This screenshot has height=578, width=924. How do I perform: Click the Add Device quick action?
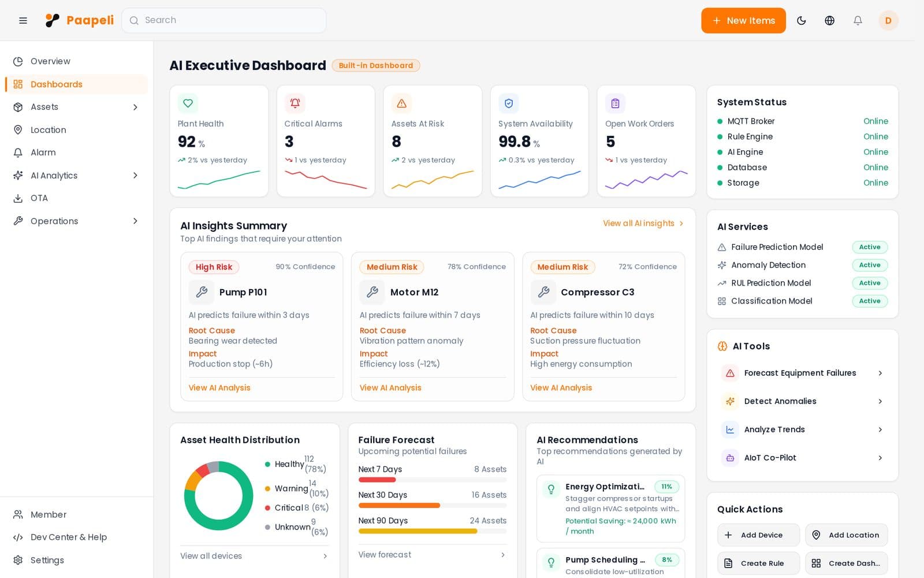tap(758, 535)
